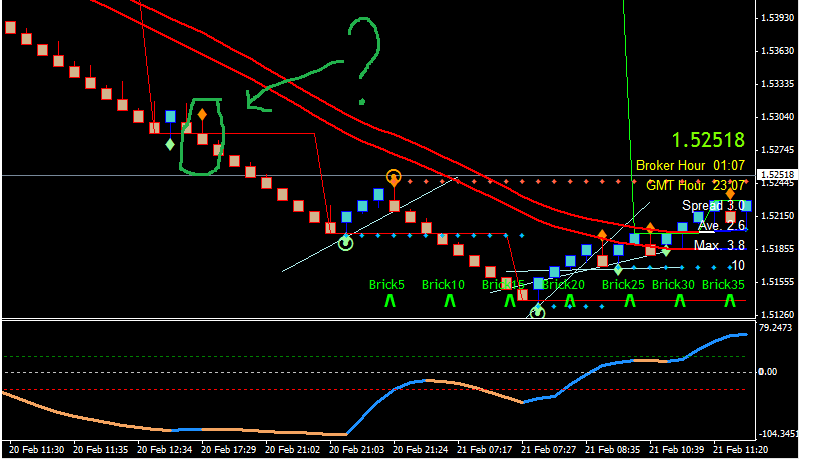The image size is (819, 462).
Task: Click the GMT Hour 23:07 label
Action: (695, 185)
